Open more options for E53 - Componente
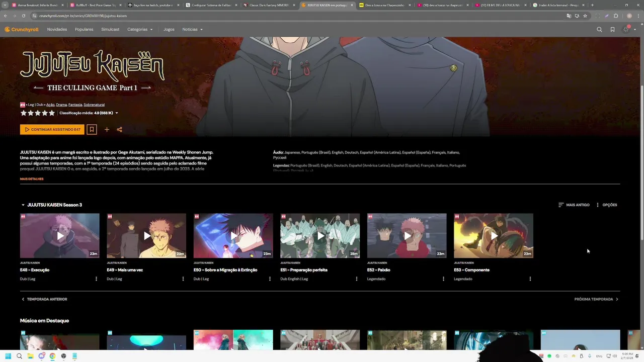644x362 pixels. (530, 279)
